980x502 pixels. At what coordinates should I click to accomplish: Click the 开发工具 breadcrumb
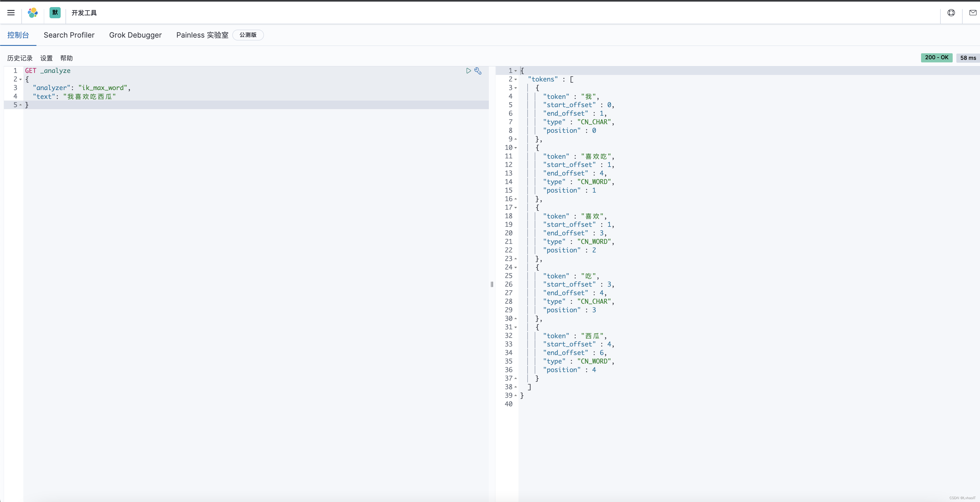pyautogui.click(x=84, y=13)
